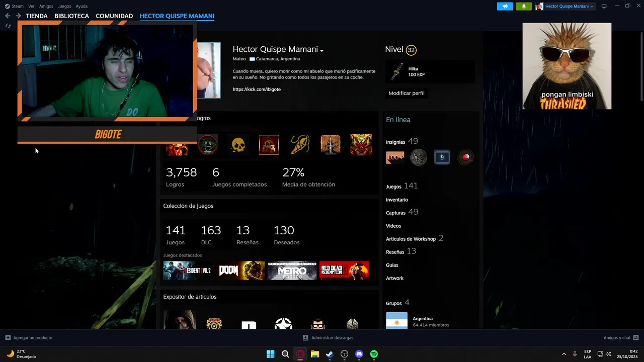The image size is (644, 362).
Task: Click the plus icon beside Agregar un producto
Action: 8,337
